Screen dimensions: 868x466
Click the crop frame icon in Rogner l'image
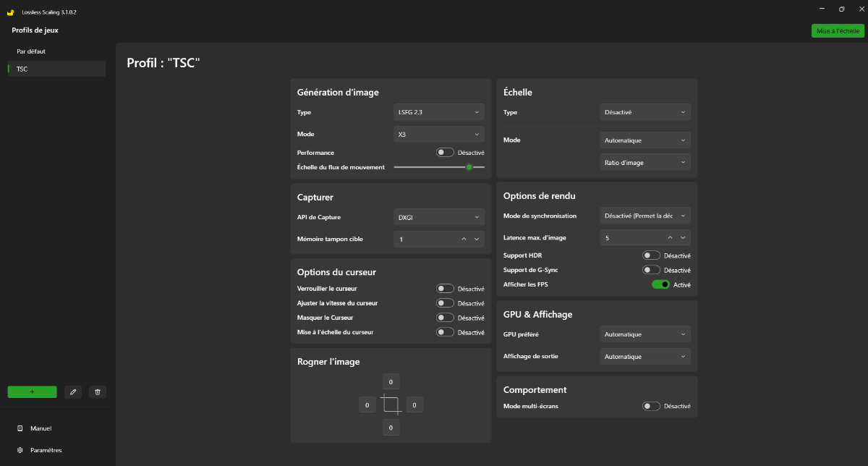point(391,404)
